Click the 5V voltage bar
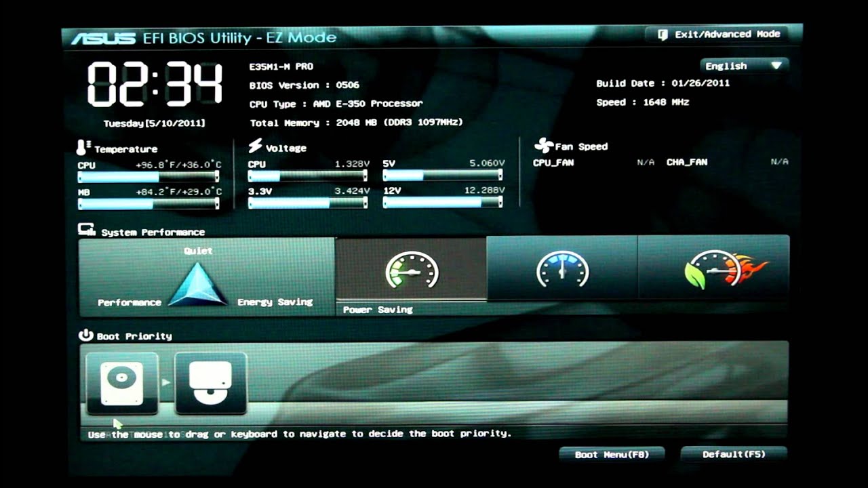The width and height of the screenshot is (868, 488). [x=443, y=176]
